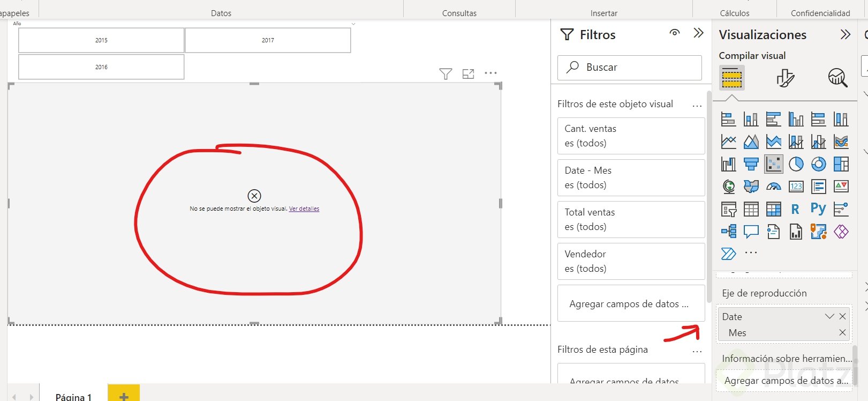Expand the Total ventas filter card
This screenshot has width=868, height=401.
coord(631,219)
